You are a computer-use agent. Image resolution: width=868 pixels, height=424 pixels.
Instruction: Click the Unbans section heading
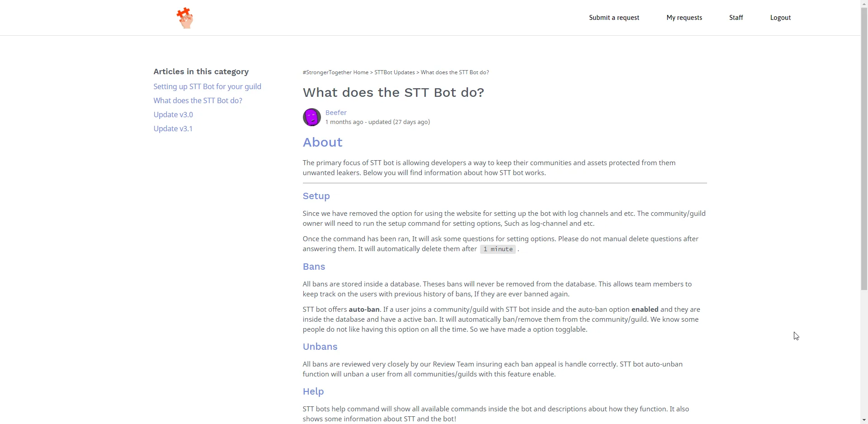click(320, 347)
